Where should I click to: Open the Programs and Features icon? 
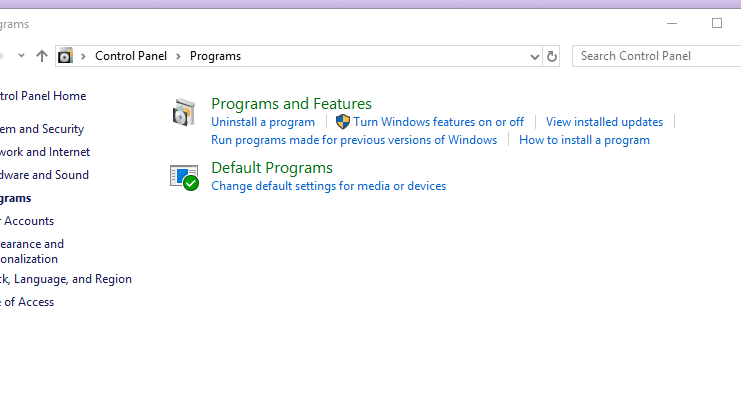point(184,113)
